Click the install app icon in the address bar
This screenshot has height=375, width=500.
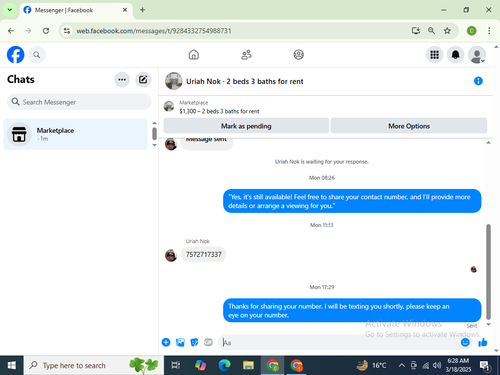415,31
